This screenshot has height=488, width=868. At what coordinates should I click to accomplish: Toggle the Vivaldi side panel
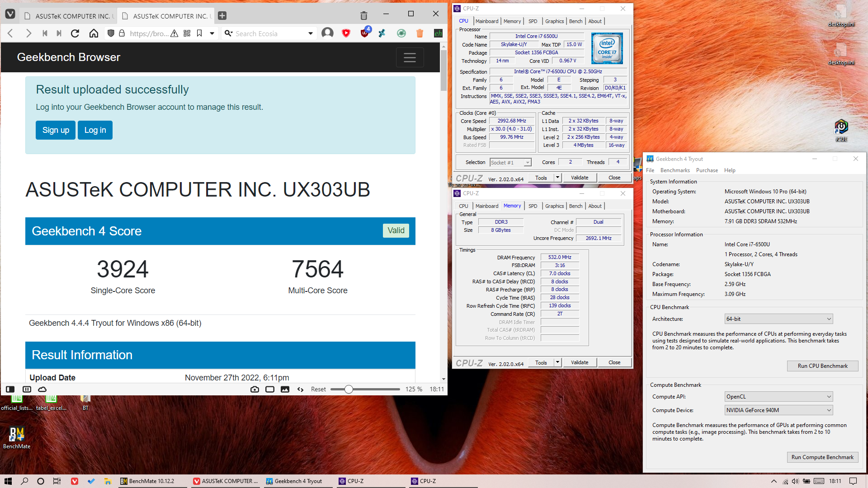10,389
